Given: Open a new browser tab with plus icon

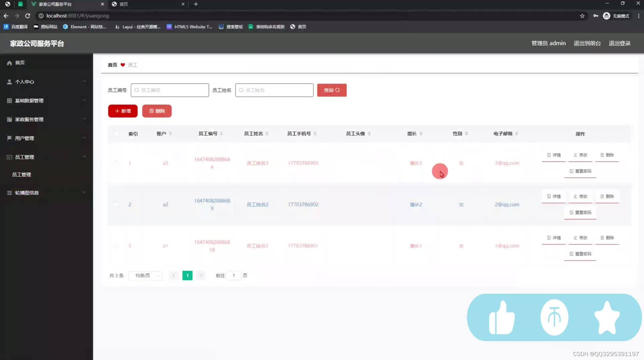Looking at the screenshot, I should point(196,4).
